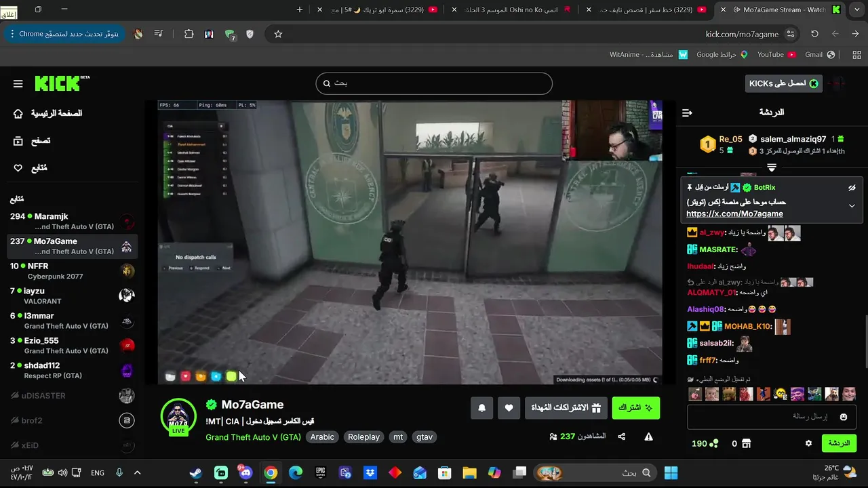Collapse the chat panel icon
Image resolution: width=868 pixels, height=488 pixels.
coord(687,113)
